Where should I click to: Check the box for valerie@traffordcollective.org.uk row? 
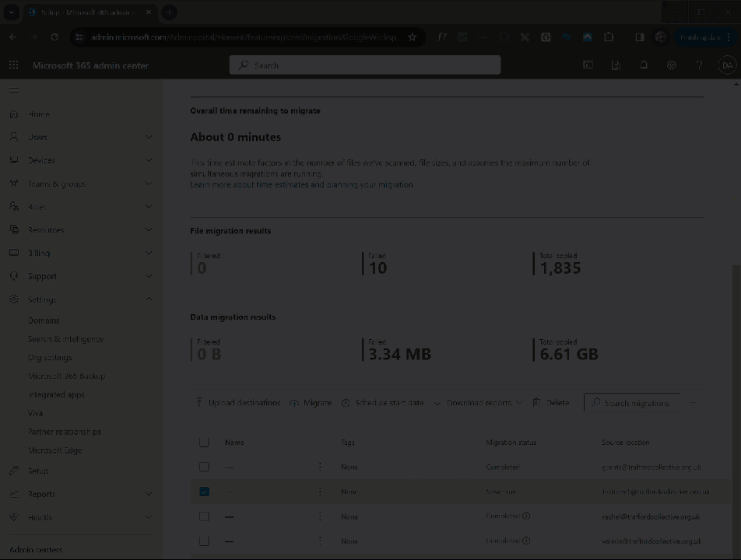[204, 541]
